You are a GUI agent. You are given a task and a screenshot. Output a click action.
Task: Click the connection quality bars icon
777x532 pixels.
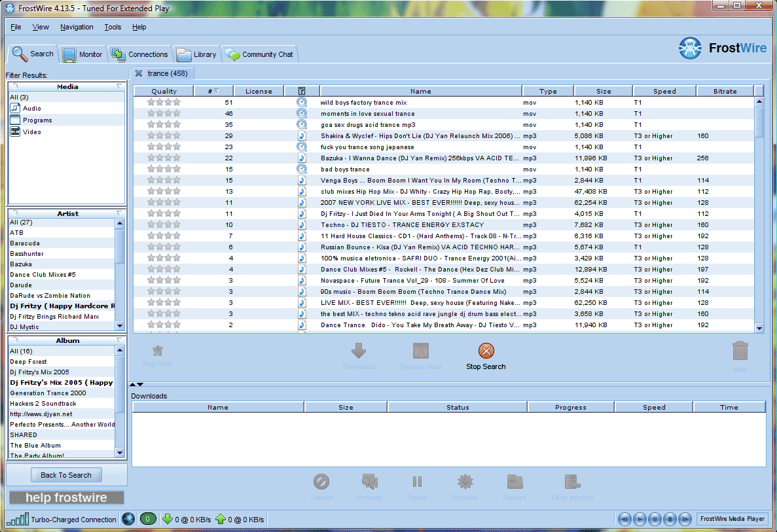click(x=17, y=519)
